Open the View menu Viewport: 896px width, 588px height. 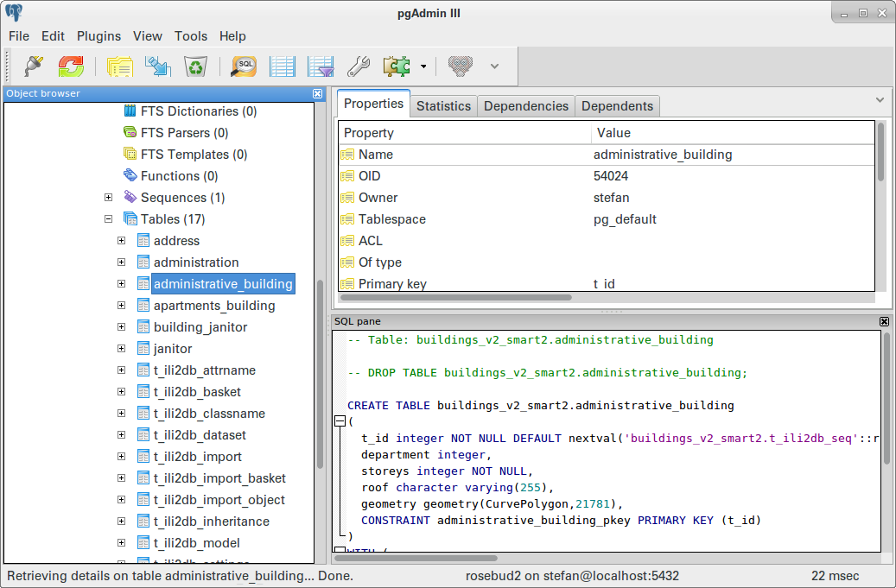pos(148,36)
